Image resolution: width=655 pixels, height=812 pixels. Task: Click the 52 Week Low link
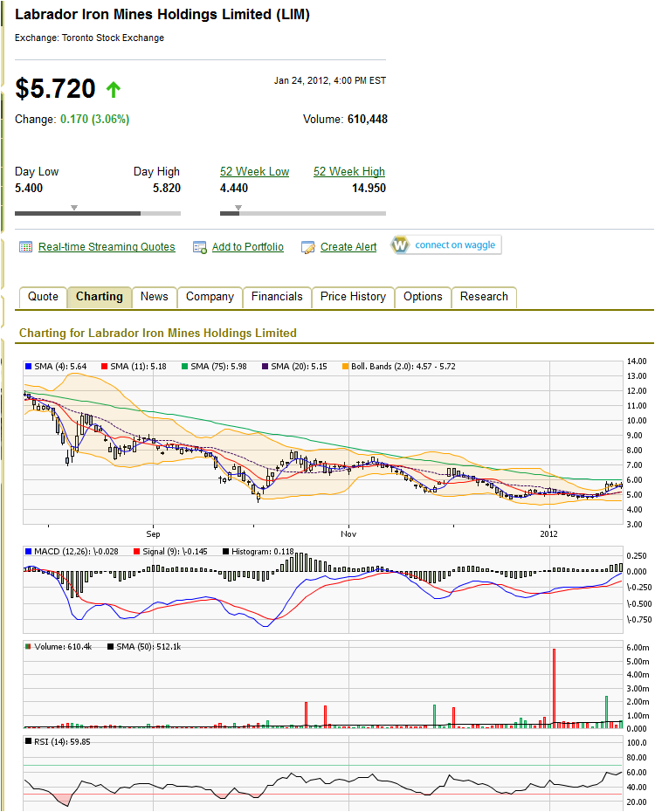click(254, 172)
